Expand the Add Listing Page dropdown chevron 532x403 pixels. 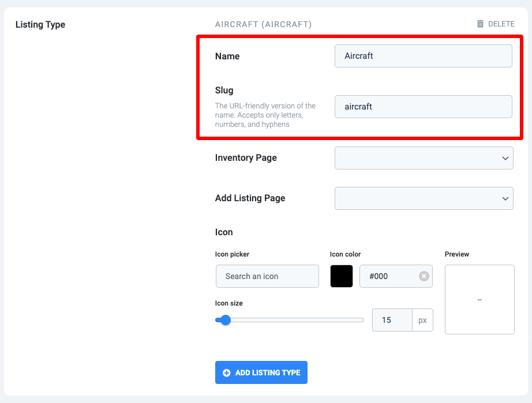coord(505,199)
